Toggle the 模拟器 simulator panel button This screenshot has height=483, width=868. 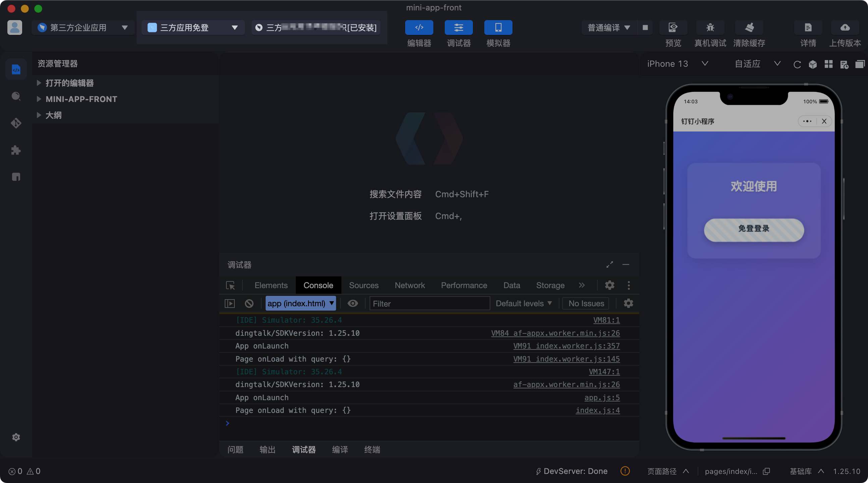tap(498, 28)
